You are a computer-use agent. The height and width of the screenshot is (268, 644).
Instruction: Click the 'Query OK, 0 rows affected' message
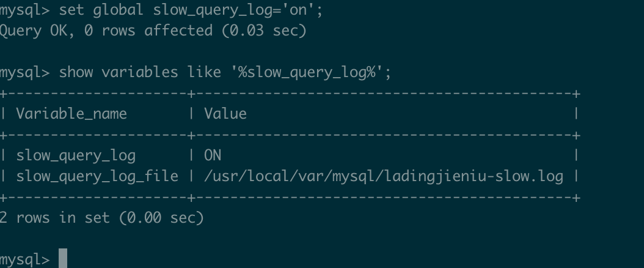(106, 31)
